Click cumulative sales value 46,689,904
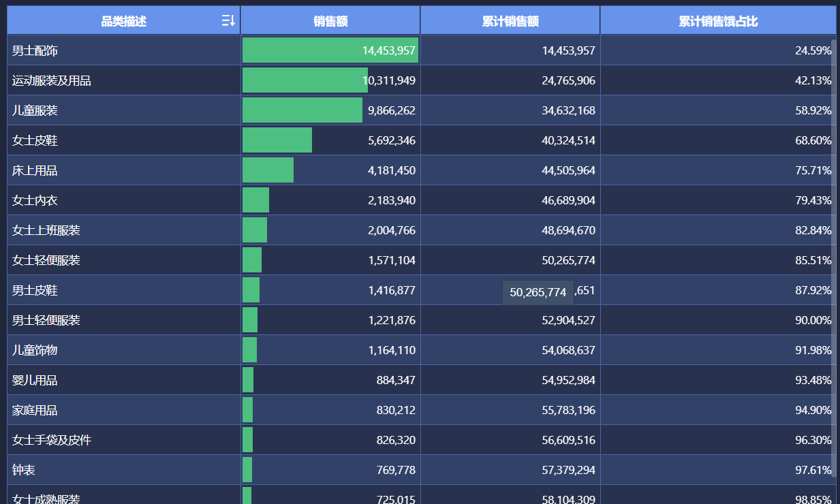The image size is (840, 504). 568,200
